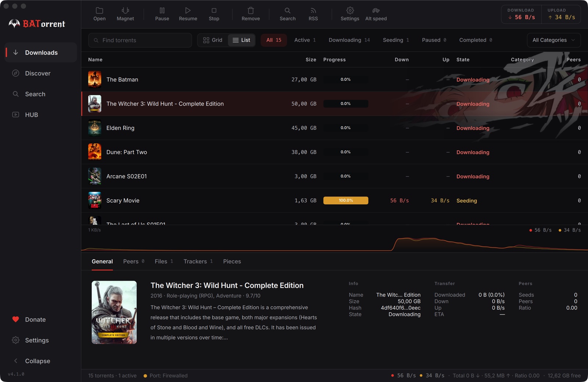Click Scary Movie poster thumbnail
The image size is (588, 382).
coord(94,201)
